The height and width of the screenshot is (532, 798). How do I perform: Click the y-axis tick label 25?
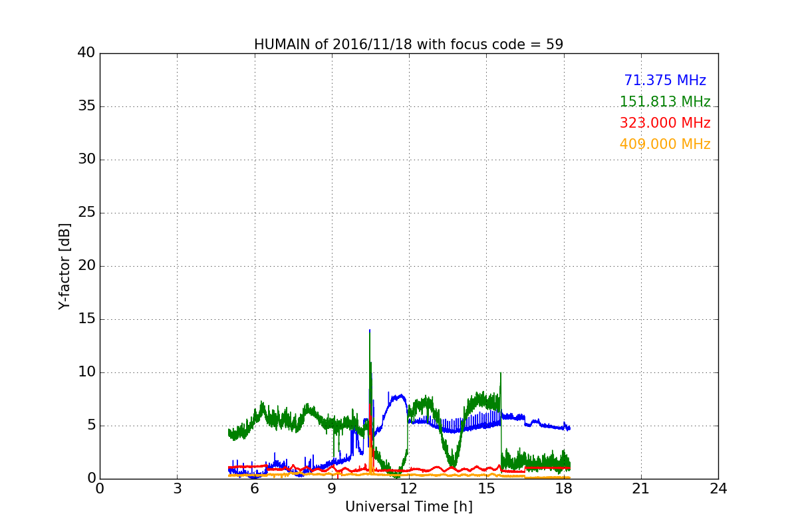pyautogui.click(x=86, y=213)
